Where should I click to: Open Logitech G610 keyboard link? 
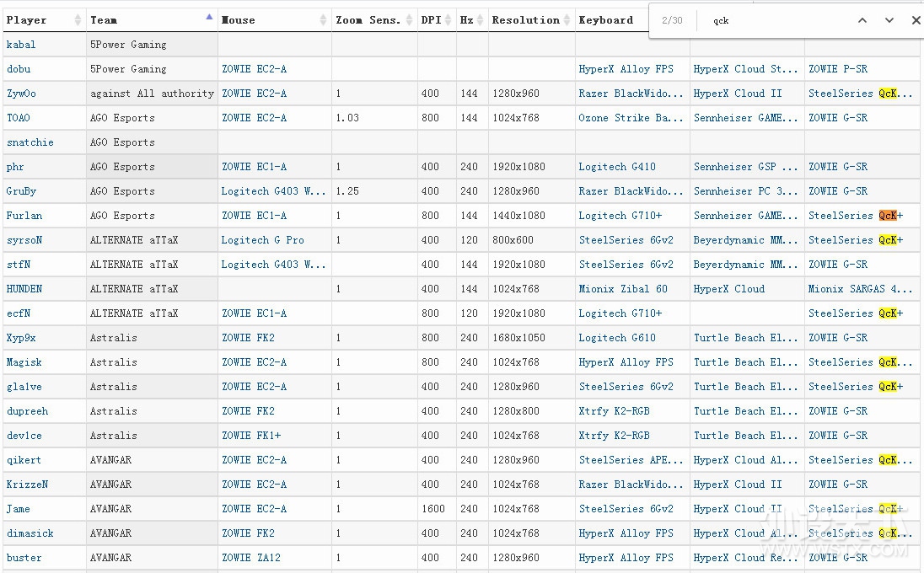(x=617, y=338)
